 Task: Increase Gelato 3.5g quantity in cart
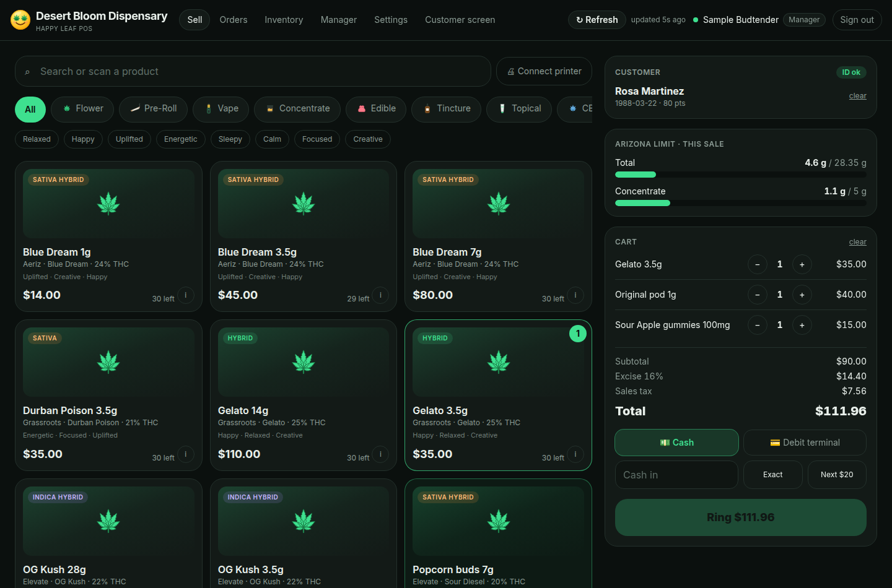point(802,264)
